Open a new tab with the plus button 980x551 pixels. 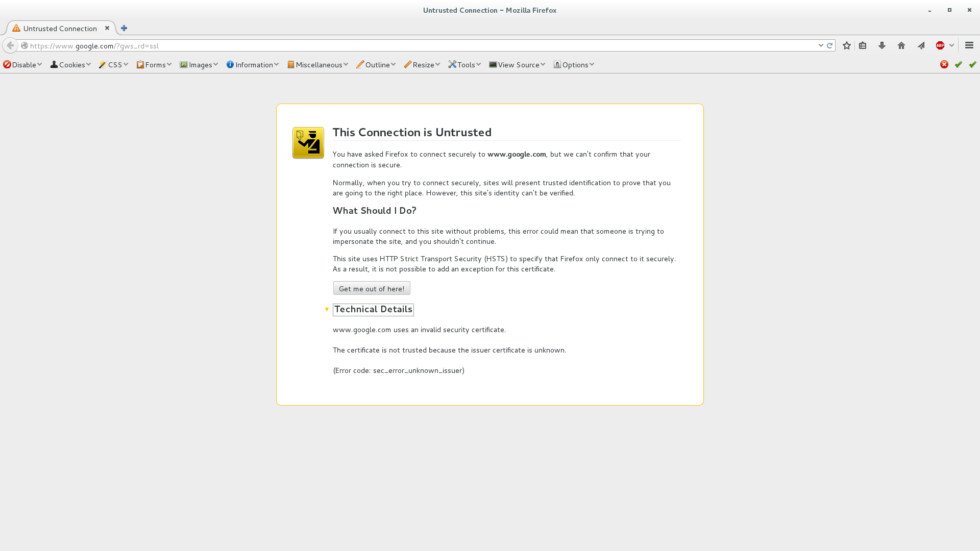tap(124, 29)
